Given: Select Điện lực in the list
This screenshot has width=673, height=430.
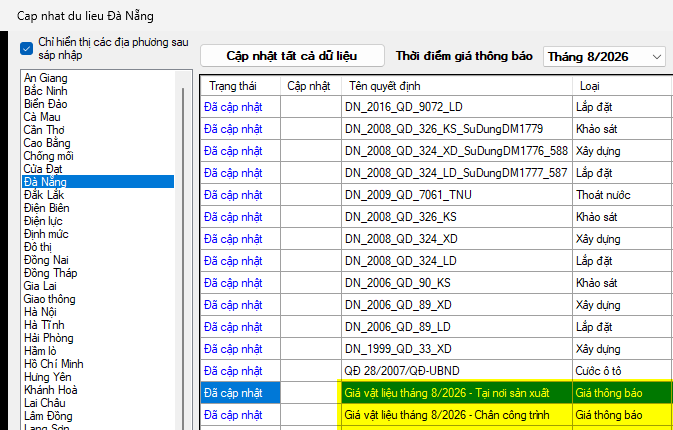Looking at the screenshot, I should 43,221.
